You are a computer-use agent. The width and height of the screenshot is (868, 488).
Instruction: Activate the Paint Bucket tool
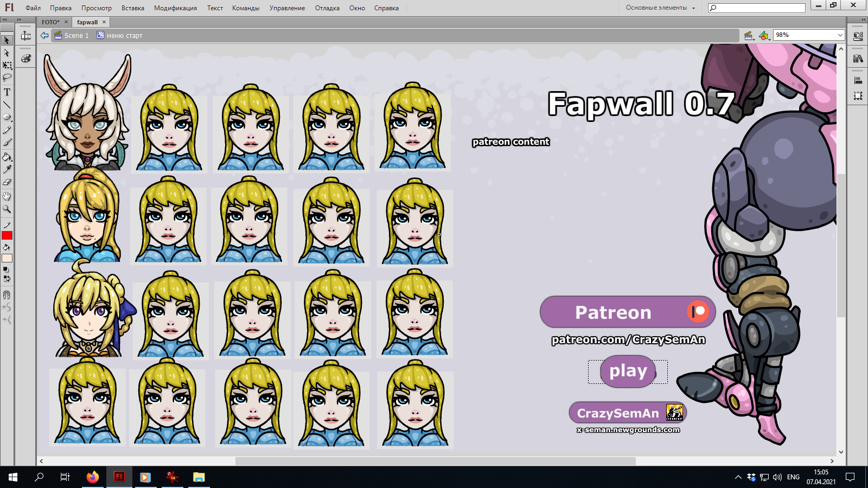pyautogui.click(x=7, y=157)
